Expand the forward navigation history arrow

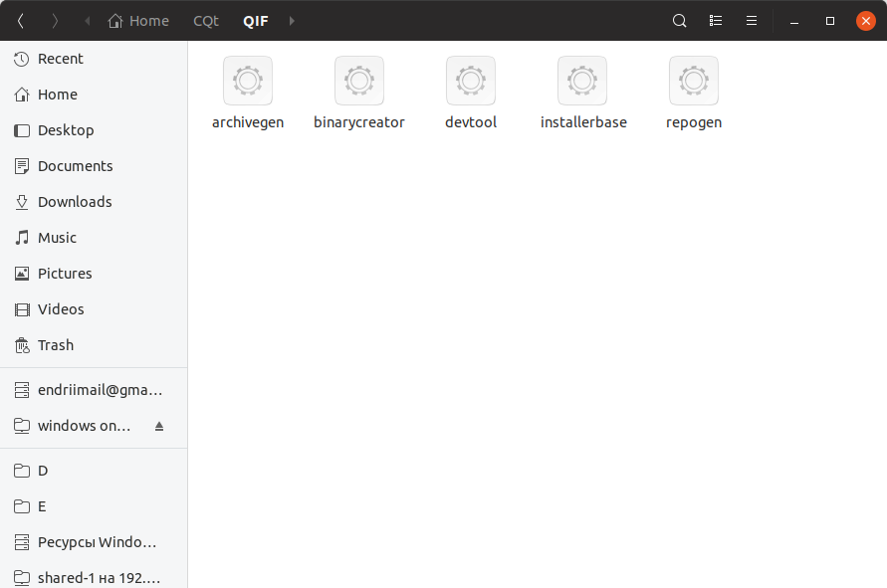290,20
